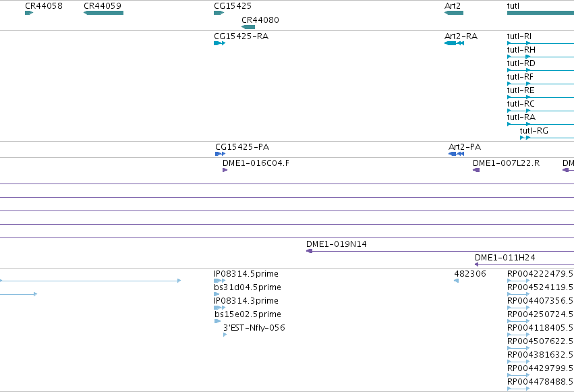Image resolution: width=574 pixels, height=392 pixels.
Task: Click the tutl-RG transcript label
Action: [x=534, y=131]
